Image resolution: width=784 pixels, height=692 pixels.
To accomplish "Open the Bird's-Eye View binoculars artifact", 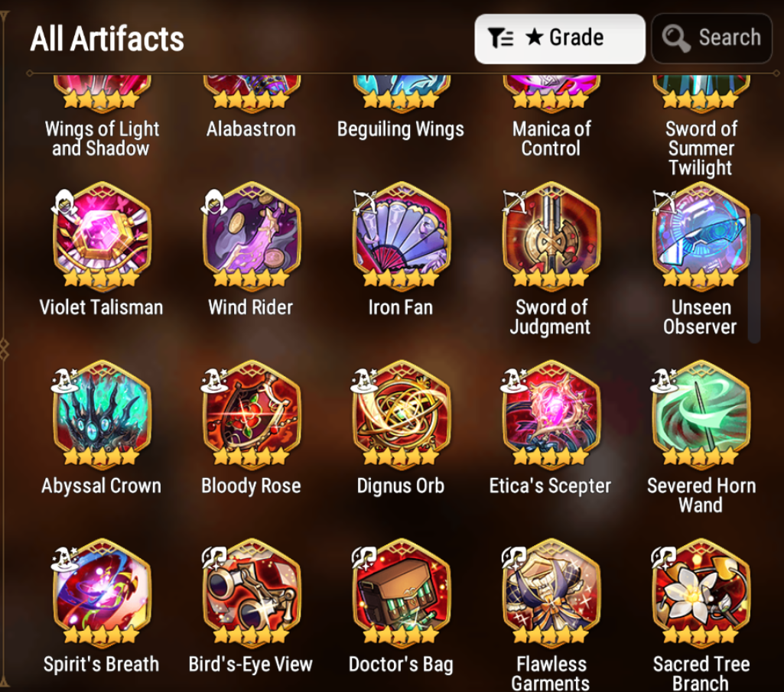I will [252, 593].
